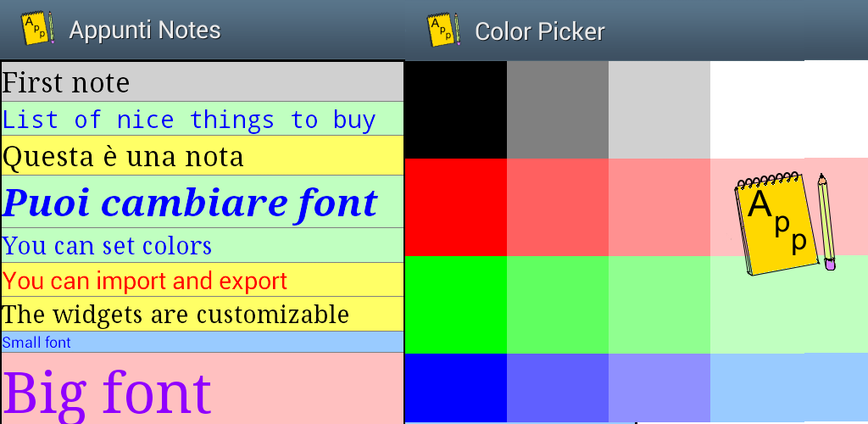Pick the pure green color swatch
The height and width of the screenshot is (424, 868).
pyautogui.click(x=456, y=304)
